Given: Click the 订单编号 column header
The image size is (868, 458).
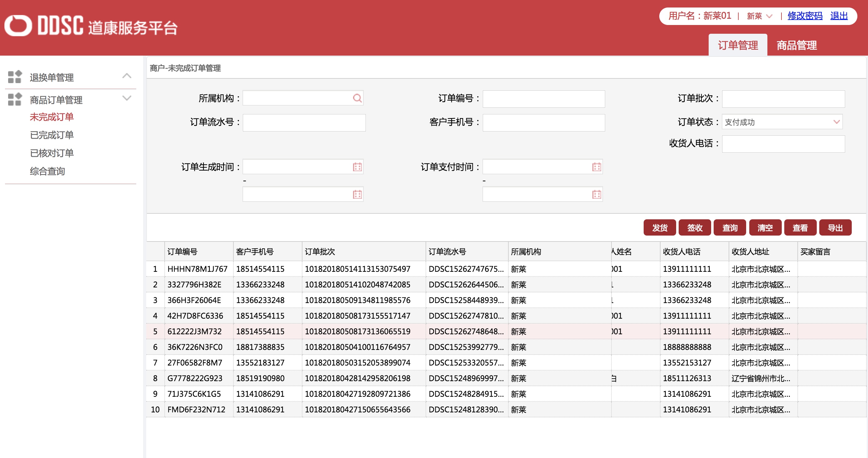Looking at the screenshot, I should click(199, 251).
